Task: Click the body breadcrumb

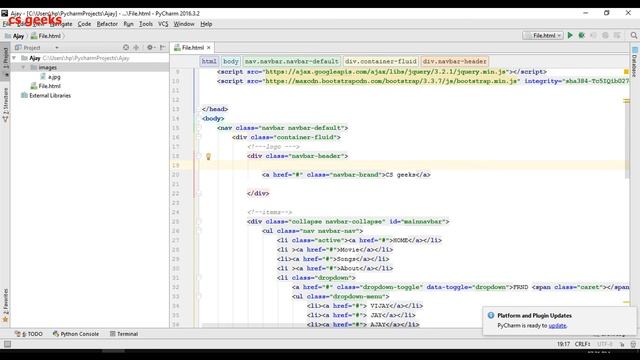Action: click(231, 61)
